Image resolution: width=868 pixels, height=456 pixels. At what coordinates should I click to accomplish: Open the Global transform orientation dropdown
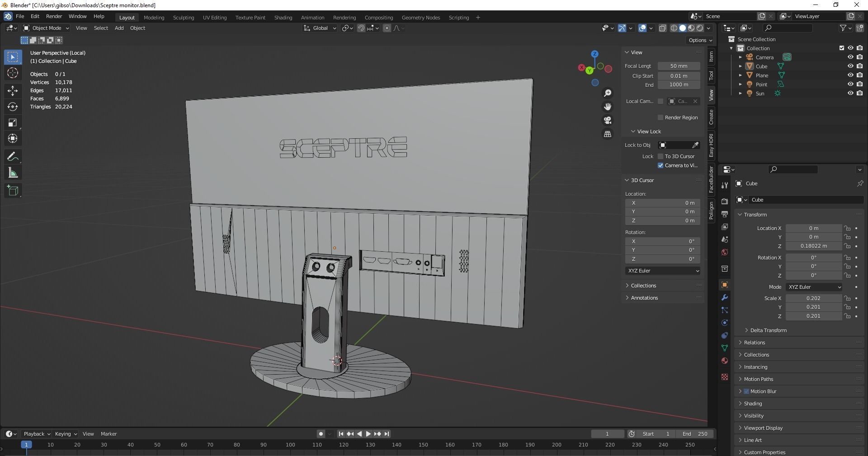[320, 28]
